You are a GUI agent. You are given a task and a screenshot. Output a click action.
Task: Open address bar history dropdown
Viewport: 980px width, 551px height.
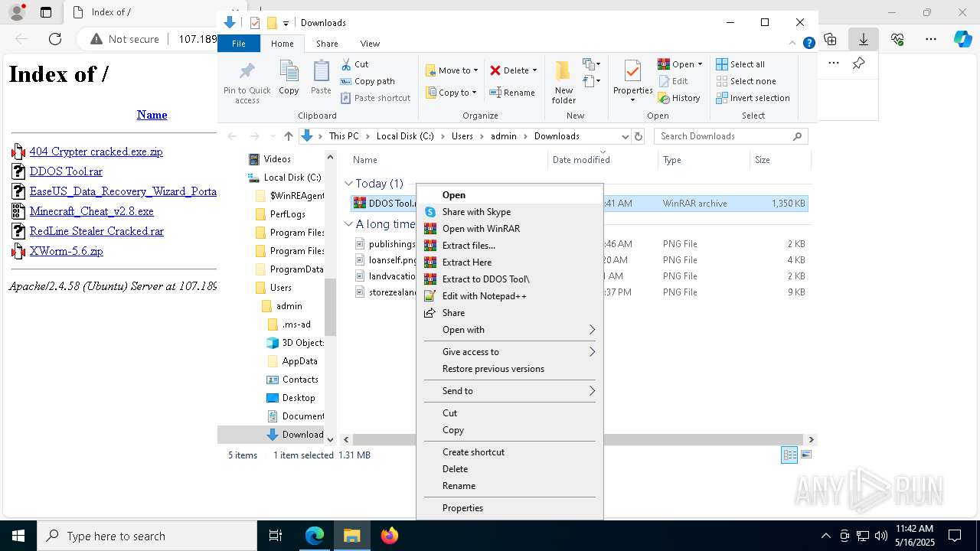tap(625, 136)
